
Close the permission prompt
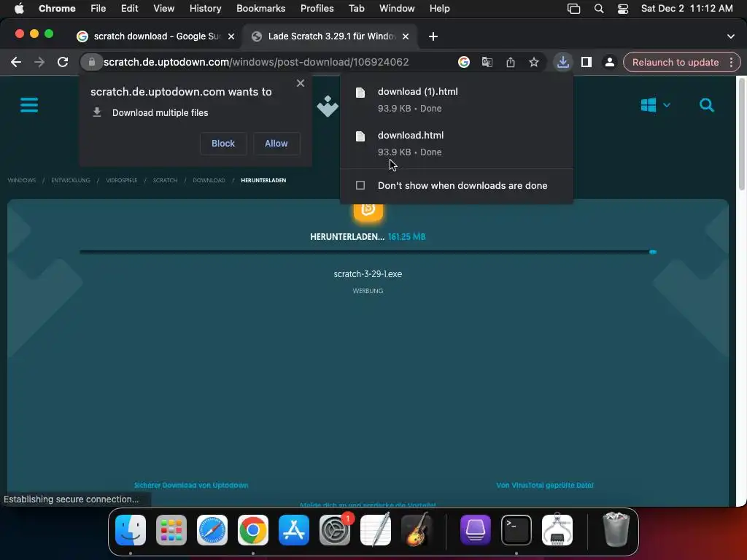(300, 83)
